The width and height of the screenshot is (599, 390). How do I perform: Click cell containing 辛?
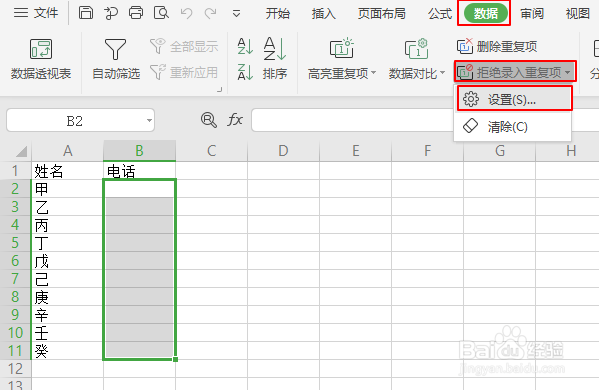(x=67, y=315)
